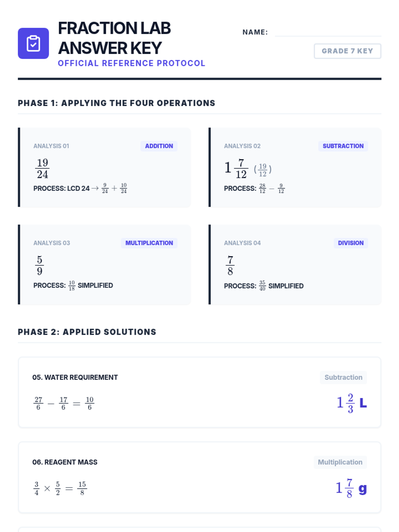Click the PHASE 2: APPLIED SOLUTIONS heading
Screen dimensions: 399x532
tap(87, 332)
